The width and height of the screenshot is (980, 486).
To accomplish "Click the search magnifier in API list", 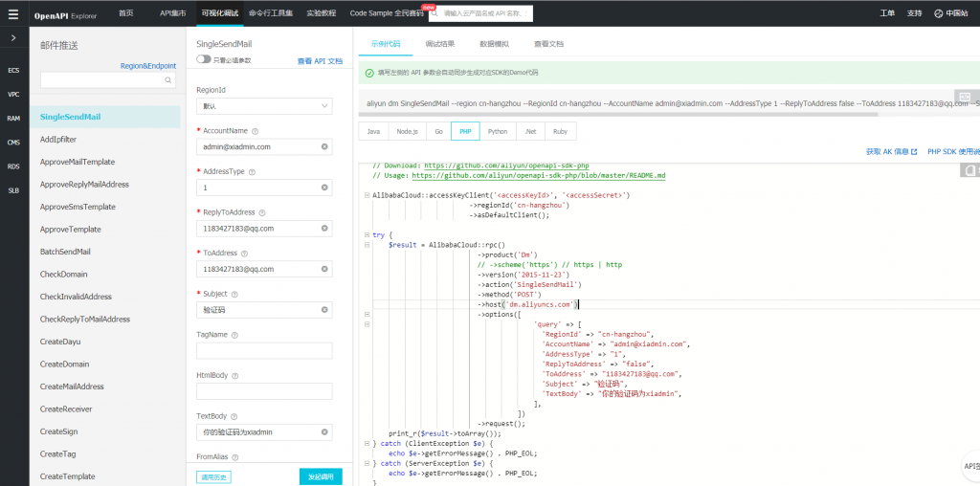I will point(169,81).
